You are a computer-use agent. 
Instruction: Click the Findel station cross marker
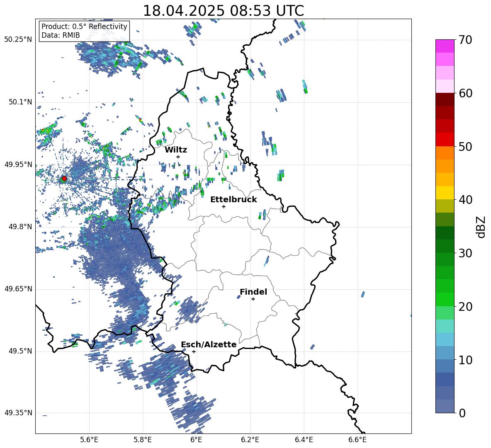[253, 299]
